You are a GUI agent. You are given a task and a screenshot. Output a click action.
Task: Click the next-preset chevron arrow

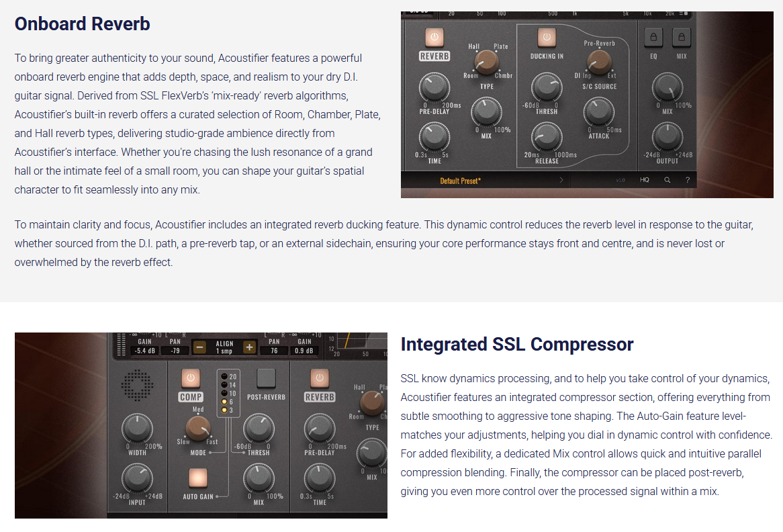point(561,180)
